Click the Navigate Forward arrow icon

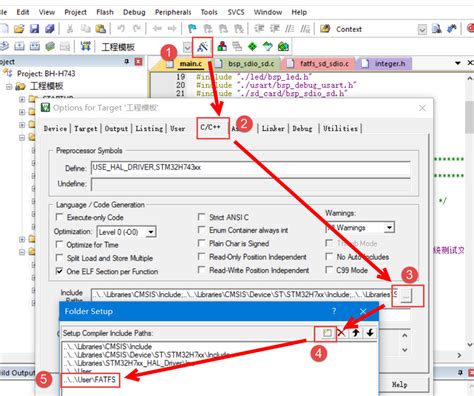(172, 29)
